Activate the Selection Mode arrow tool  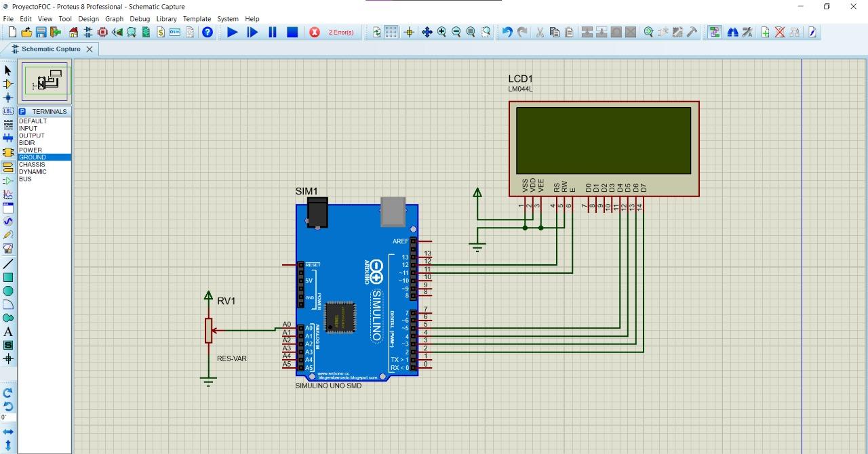click(x=8, y=70)
